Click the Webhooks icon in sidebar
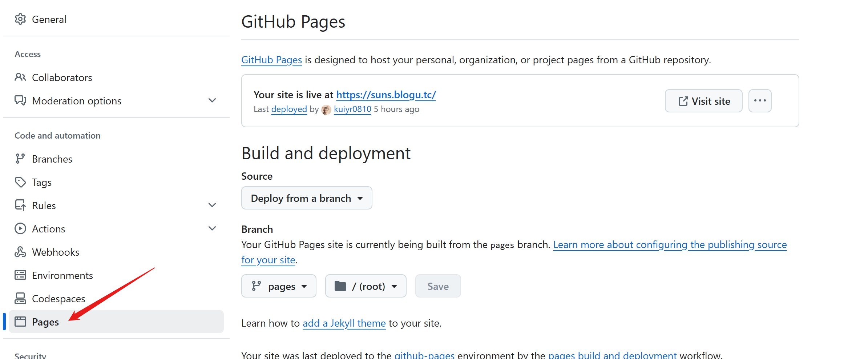Viewport: 868px width, 359px height. click(20, 252)
